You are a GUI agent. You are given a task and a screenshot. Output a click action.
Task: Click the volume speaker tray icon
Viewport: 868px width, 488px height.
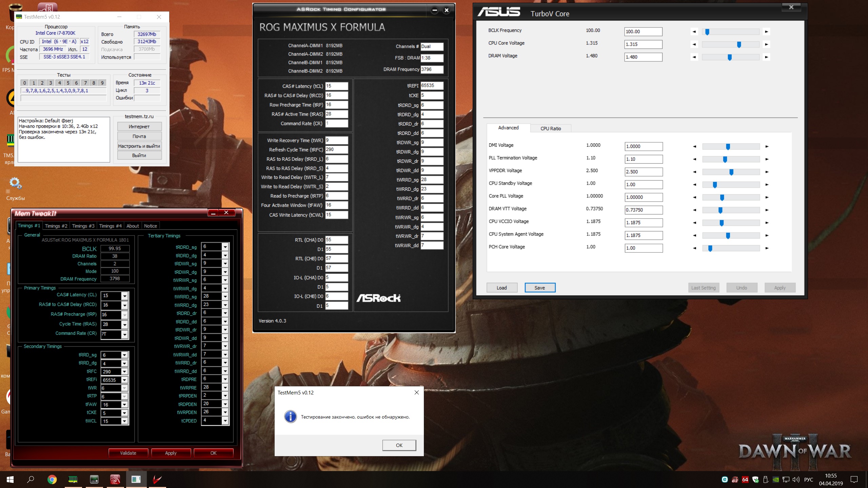795,480
